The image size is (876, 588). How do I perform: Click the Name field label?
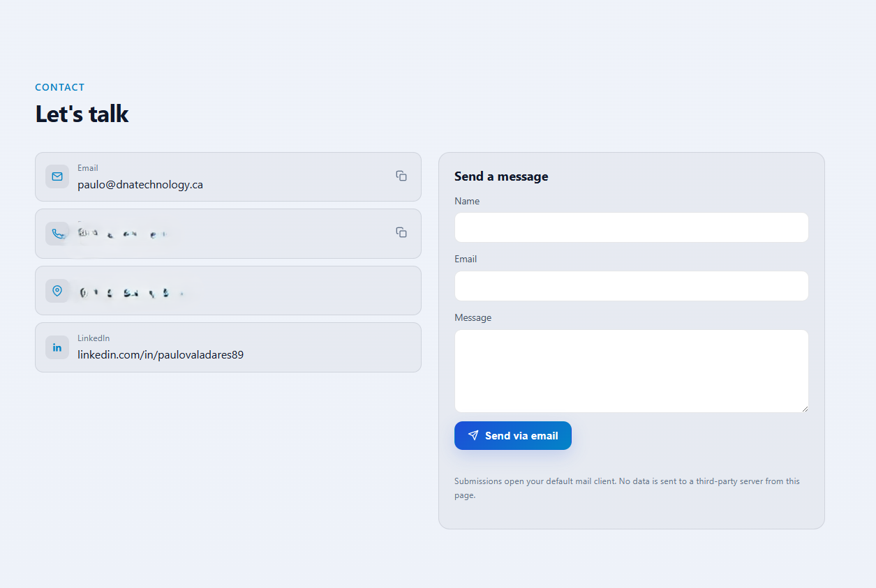467,201
